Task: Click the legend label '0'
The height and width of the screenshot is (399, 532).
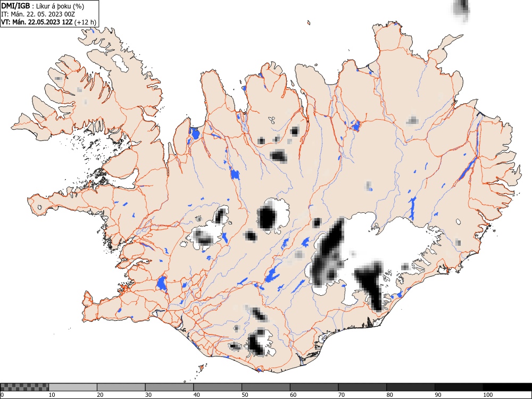Action: 2,395
